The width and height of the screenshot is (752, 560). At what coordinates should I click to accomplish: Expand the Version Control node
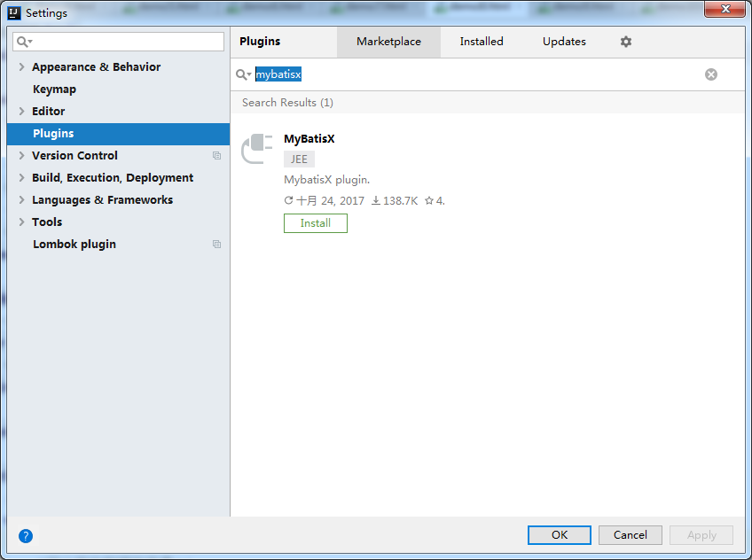(21, 155)
